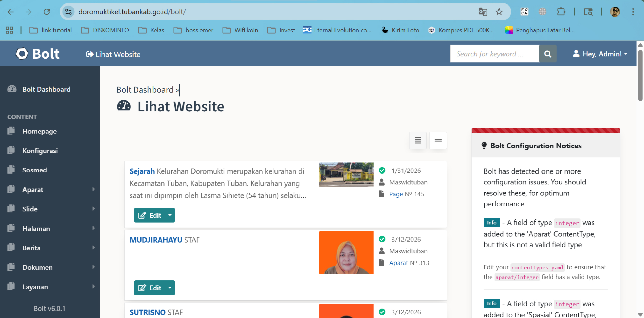Open Edit dropdown arrow for Sejarah

170,215
